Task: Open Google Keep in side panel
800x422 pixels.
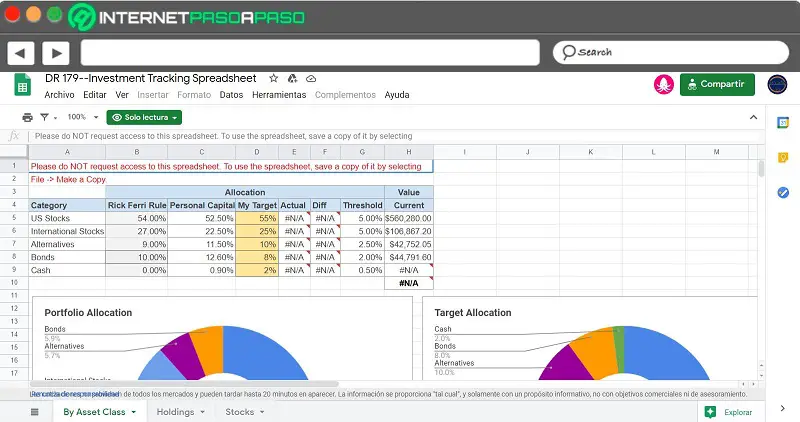Action: (x=783, y=158)
